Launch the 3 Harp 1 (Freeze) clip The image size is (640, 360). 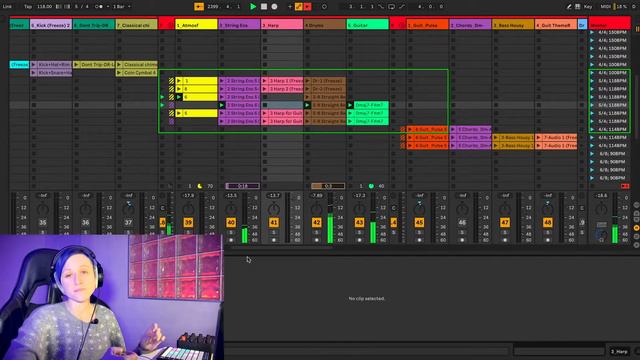(x=265, y=81)
